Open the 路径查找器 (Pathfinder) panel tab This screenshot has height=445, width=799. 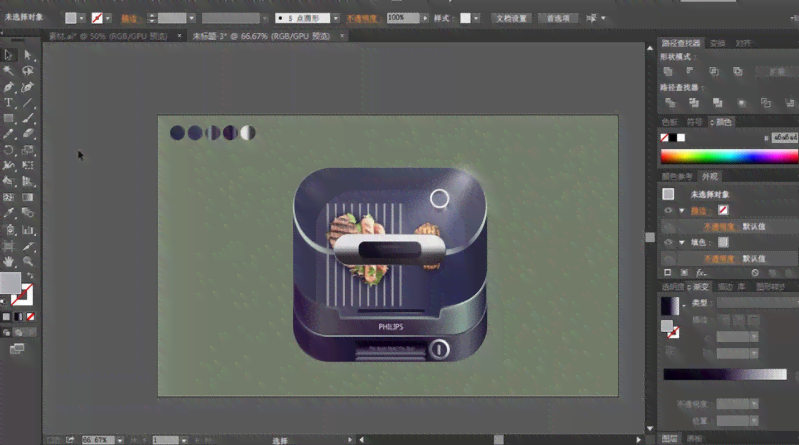pyautogui.click(x=681, y=43)
